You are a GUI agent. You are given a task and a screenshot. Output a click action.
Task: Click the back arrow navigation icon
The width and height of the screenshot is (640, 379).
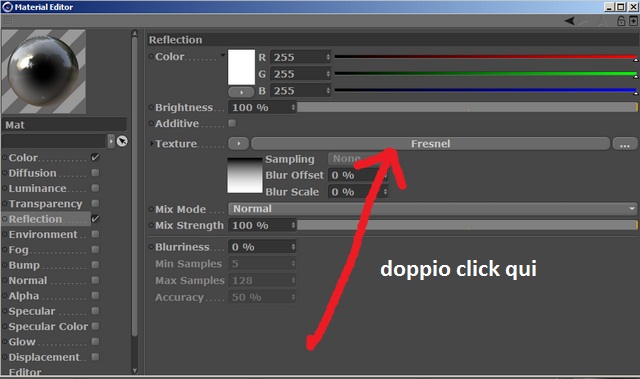pyautogui.click(x=570, y=21)
